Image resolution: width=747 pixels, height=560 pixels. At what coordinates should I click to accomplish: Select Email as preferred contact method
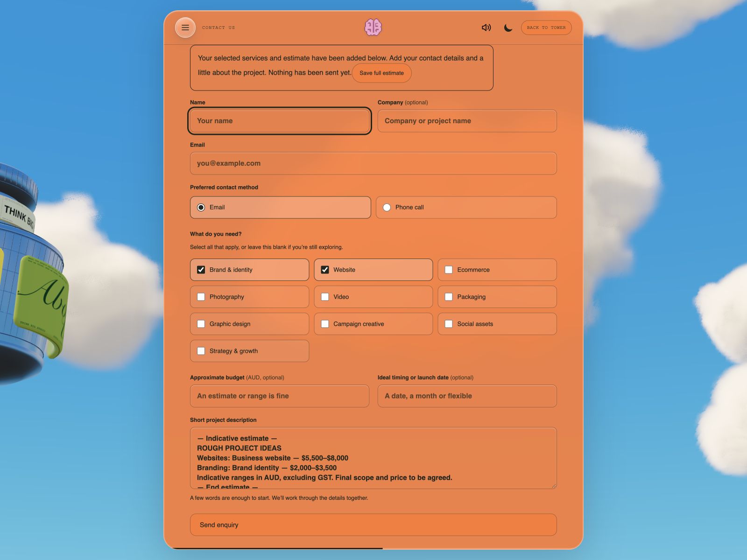(280, 207)
